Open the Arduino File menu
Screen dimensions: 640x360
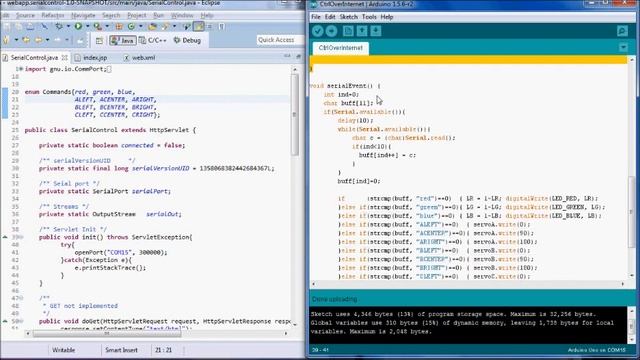pyautogui.click(x=316, y=17)
